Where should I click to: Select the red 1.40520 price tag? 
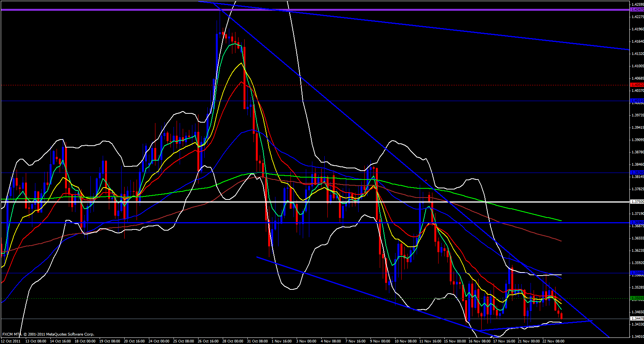tap(637, 85)
